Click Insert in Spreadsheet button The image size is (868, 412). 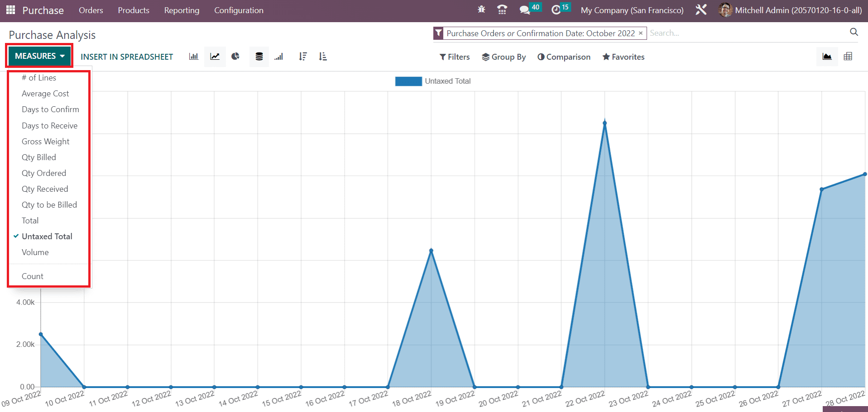point(127,57)
